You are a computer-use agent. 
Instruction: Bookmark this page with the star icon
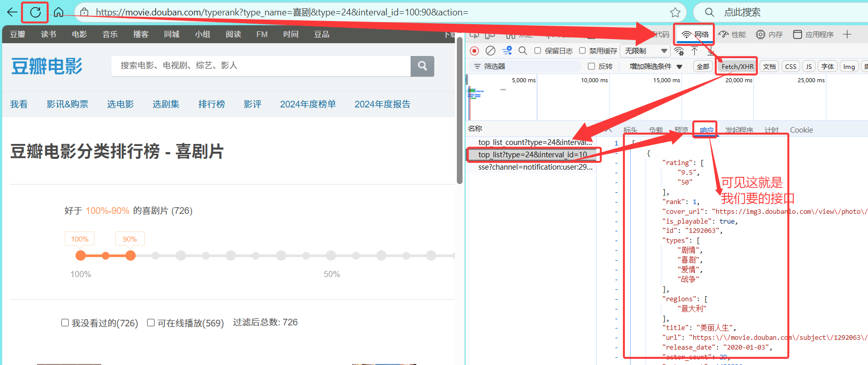(675, 12)
